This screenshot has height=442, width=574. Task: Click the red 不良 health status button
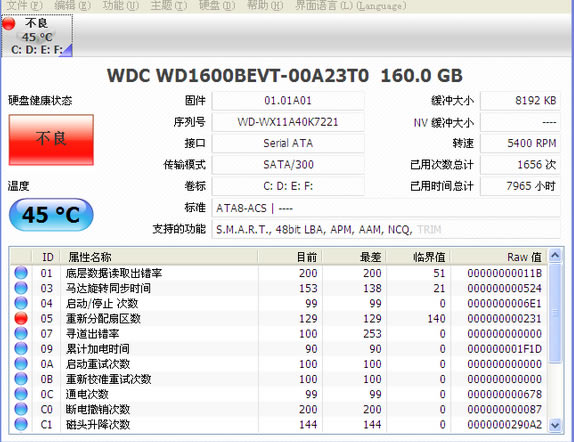coord(51,140)
